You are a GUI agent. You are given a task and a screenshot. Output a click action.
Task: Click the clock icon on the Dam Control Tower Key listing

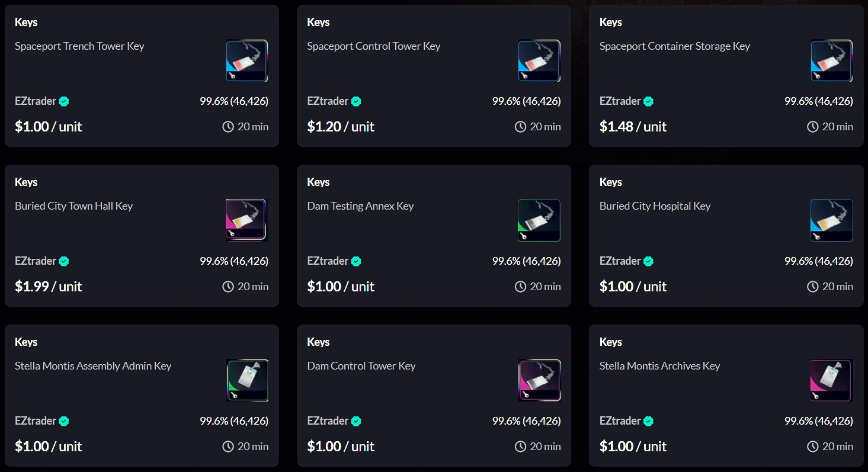tap(520, 446)
